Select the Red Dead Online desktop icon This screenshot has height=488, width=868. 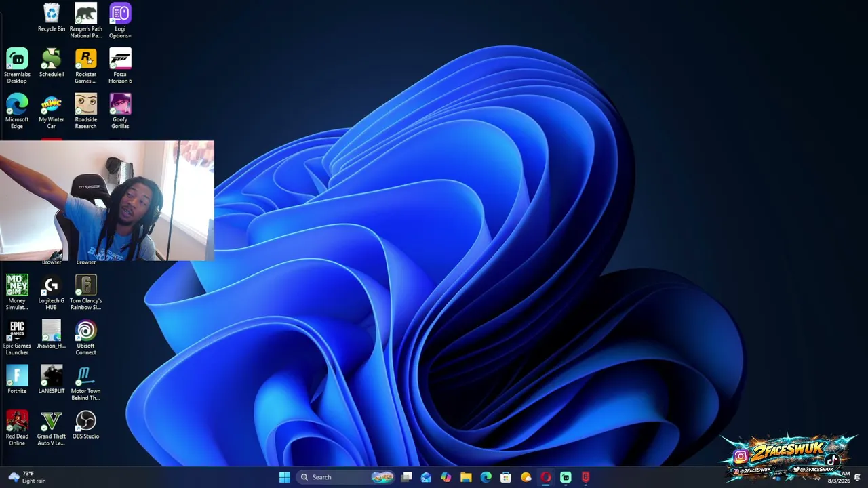coord(17,428)
